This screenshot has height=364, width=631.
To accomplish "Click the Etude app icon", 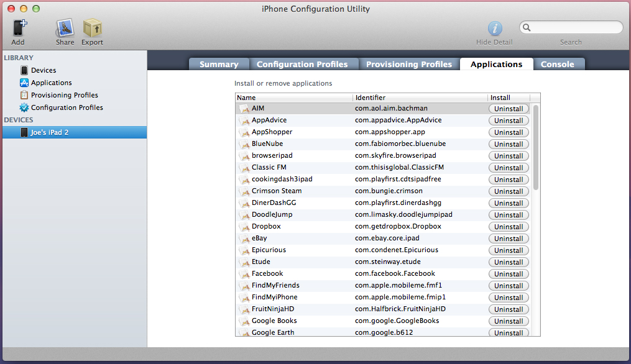I will click(x=244, y=262).
